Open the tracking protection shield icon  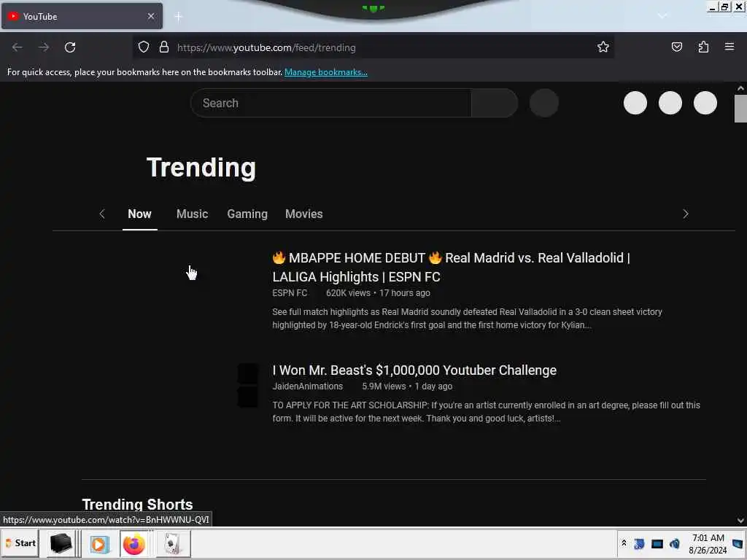click(144, 47)
